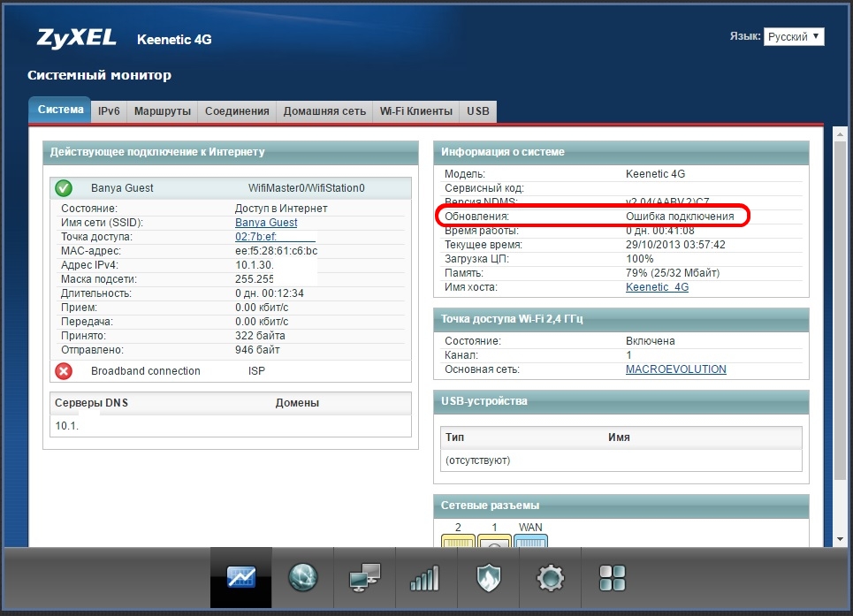
Task: Select the Wi-Fi Клиенты tab
Action: pos(415,111)
